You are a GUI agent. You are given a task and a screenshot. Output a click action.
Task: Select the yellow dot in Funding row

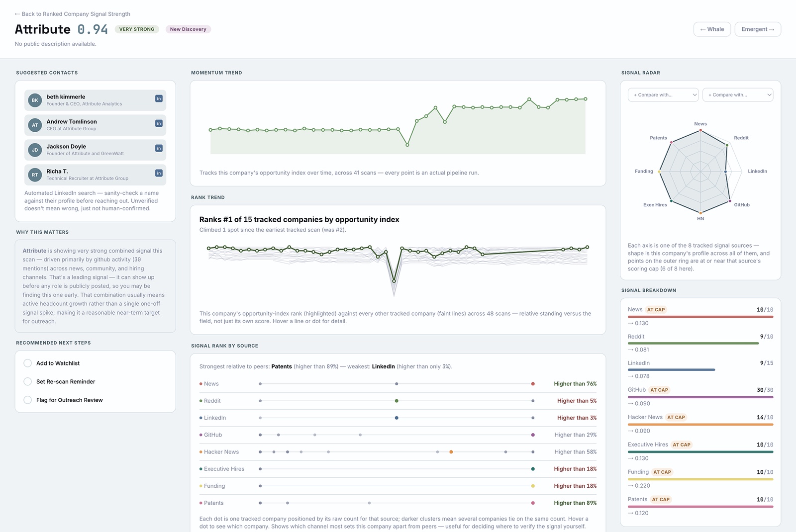click(533, 486)
